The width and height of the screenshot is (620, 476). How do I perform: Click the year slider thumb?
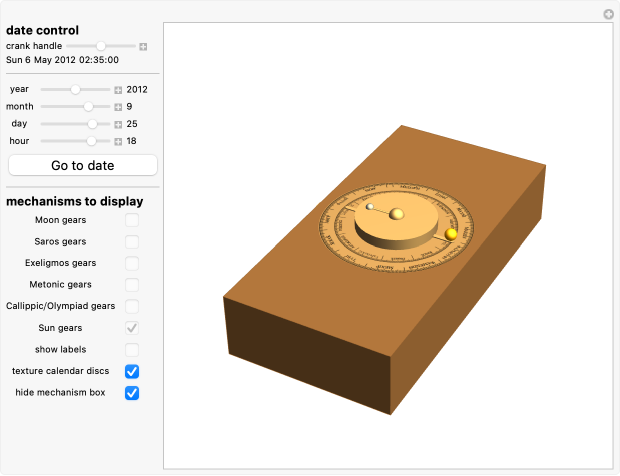(75, 90)
